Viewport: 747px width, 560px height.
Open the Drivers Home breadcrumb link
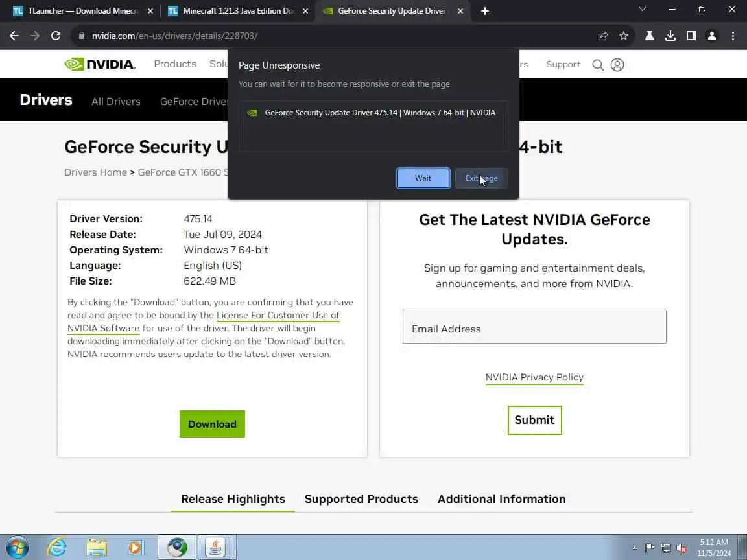(x=96, y=172)
